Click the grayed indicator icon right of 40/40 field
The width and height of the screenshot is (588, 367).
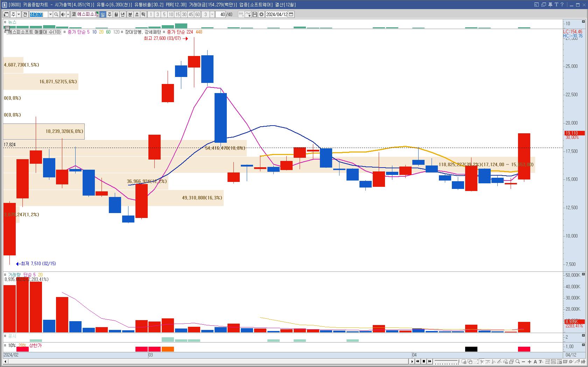[241, 14]
